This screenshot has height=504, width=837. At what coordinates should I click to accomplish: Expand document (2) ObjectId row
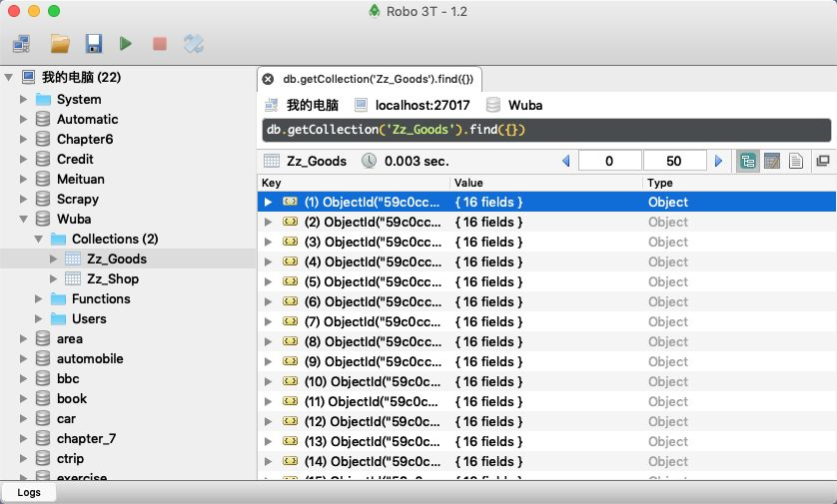click(268, 222)
